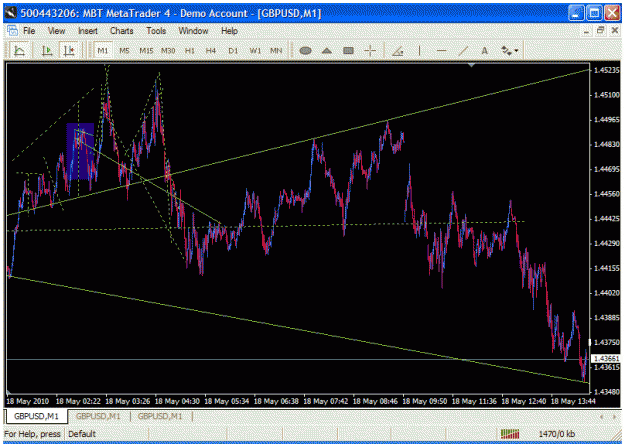Click the tab scroll right arrow
625x444 pixels.
(x=614, y=416)
